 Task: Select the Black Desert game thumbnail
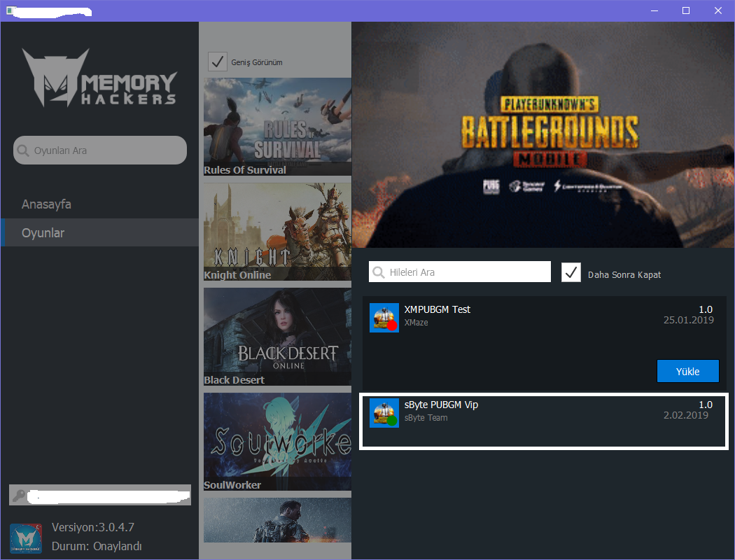click(277, 337)
